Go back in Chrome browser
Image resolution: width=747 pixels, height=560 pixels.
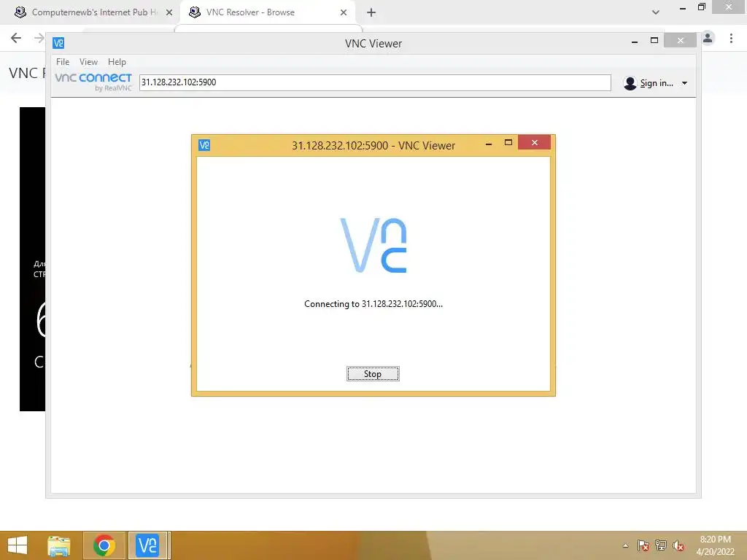point(16,38)
